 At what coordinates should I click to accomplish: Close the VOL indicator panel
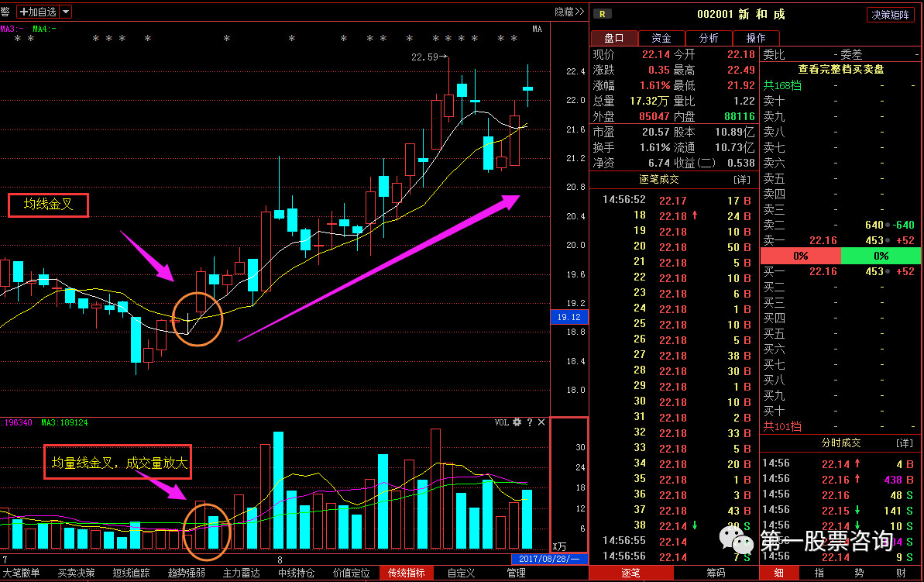[x=541, y=422]
